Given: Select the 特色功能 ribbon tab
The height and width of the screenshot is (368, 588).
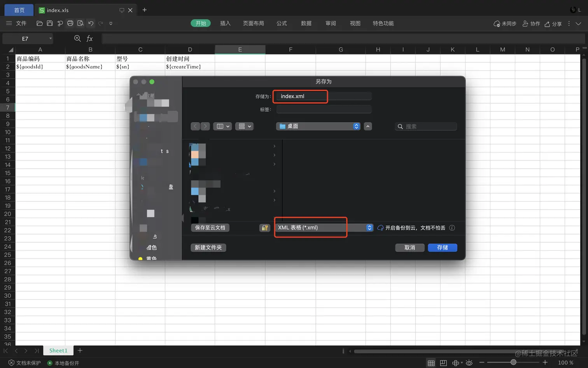Looking at the screenshot, I should 383,23.
